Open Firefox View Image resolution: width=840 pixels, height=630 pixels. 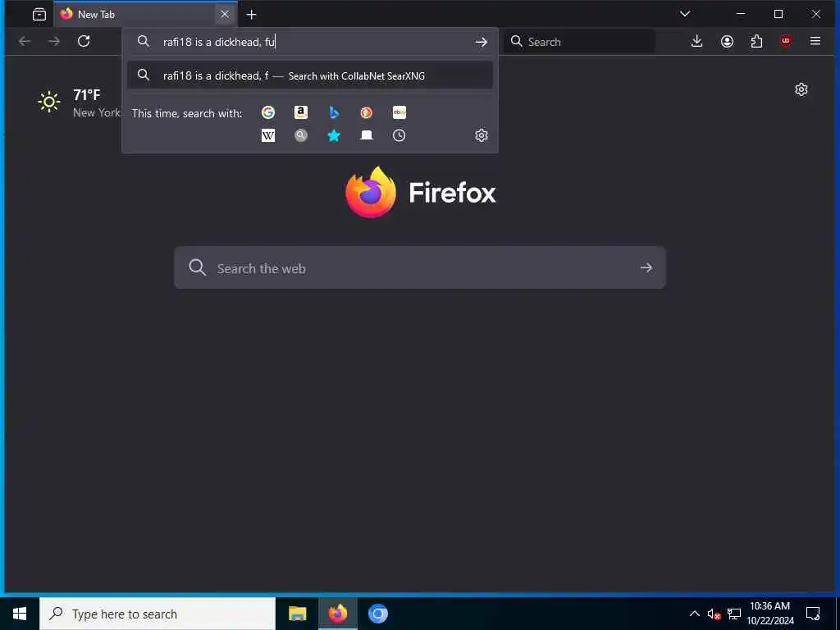(39, 15)
